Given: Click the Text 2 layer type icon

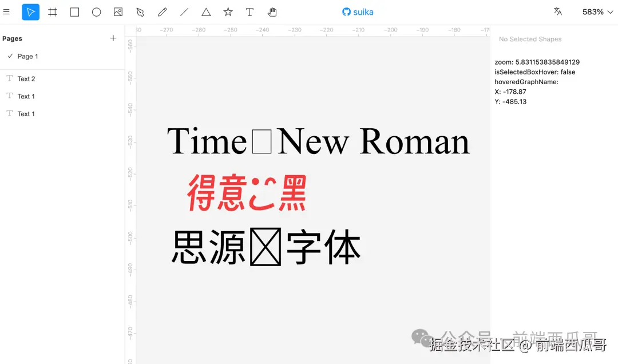Looking at the screenshot, I should [x=10, y=78].
